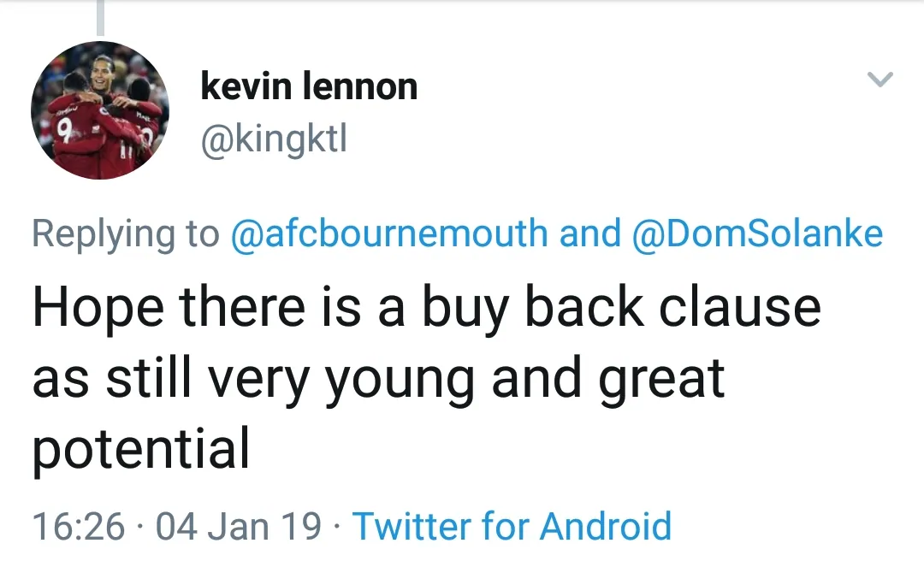
Task: Open the kevin lennon display name
Action: tap(309, 86)
